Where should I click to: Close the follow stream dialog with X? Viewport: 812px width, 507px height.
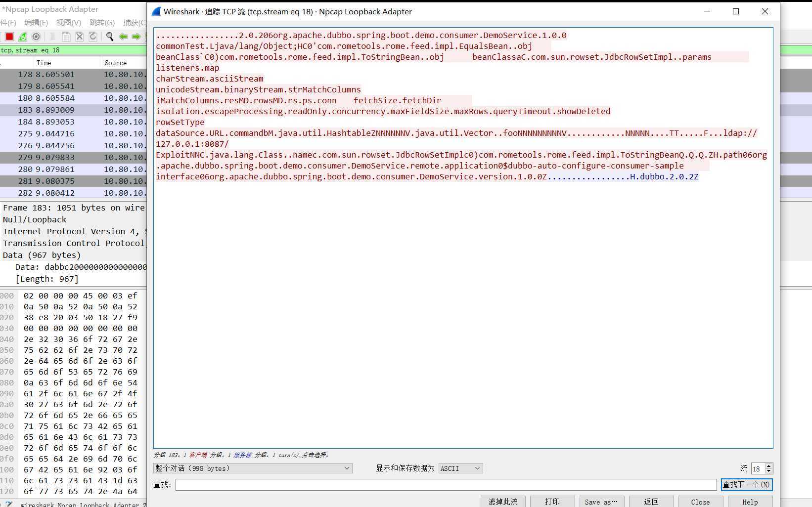[765, 11]
